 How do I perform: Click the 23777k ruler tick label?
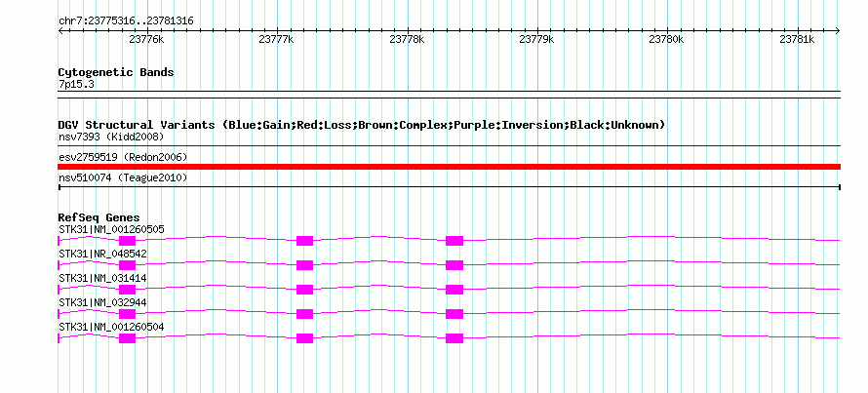276,39
